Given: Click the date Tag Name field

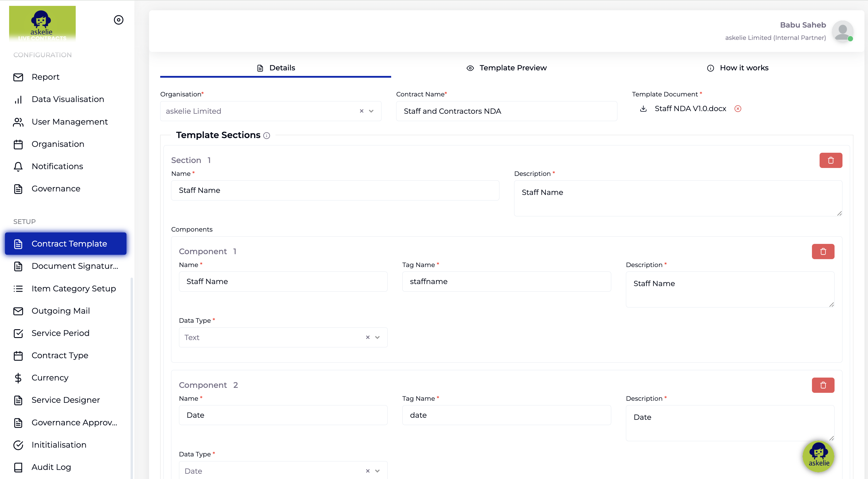Looking at the screenshot, I should coord(506,415).
